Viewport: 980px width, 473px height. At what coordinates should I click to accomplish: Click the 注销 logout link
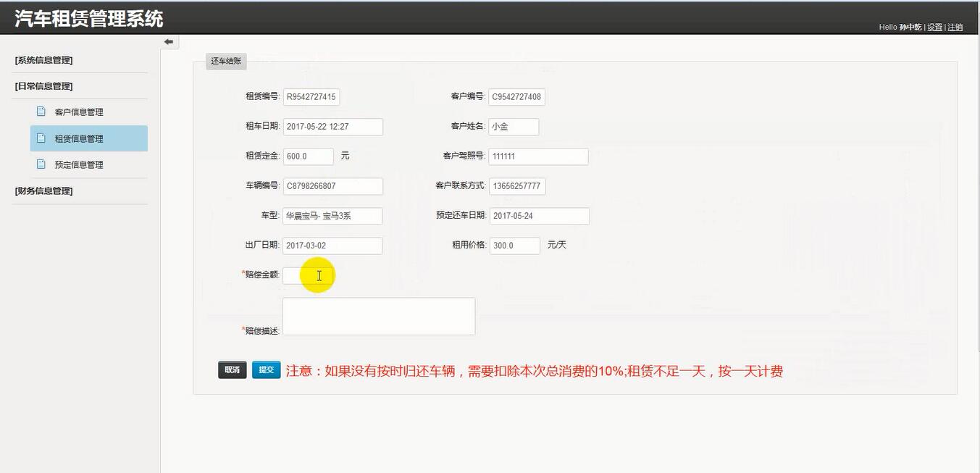(x=954, y=27)
